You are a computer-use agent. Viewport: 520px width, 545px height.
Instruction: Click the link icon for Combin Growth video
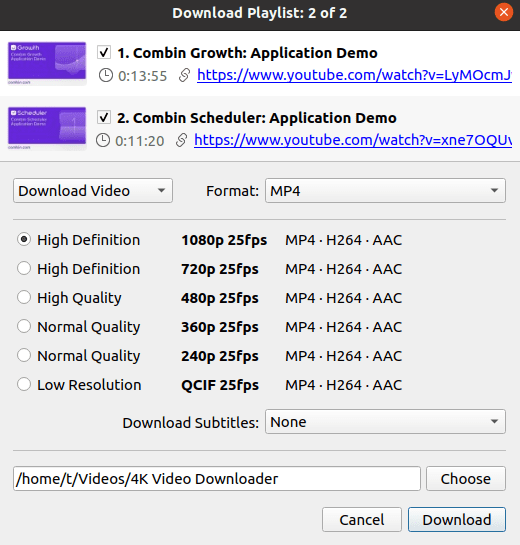coord(184,75)
